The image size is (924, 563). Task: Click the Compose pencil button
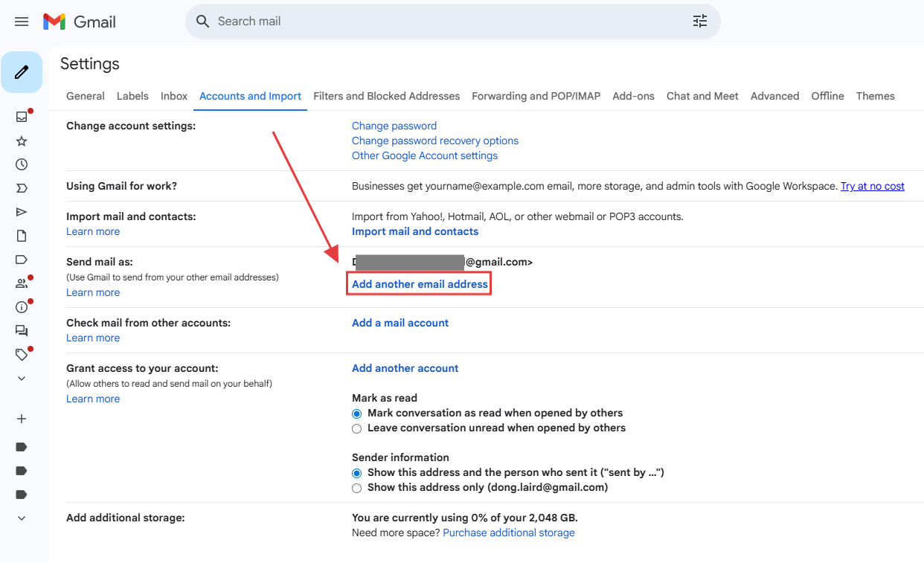(x=22, y=72)
